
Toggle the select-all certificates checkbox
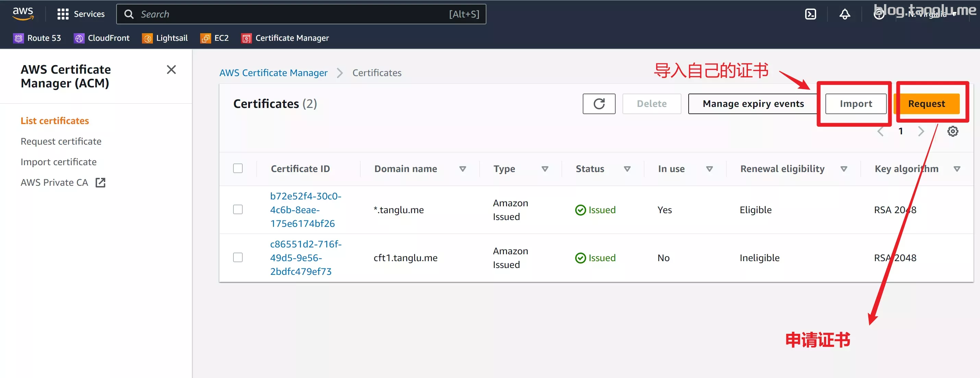(238, 169)
